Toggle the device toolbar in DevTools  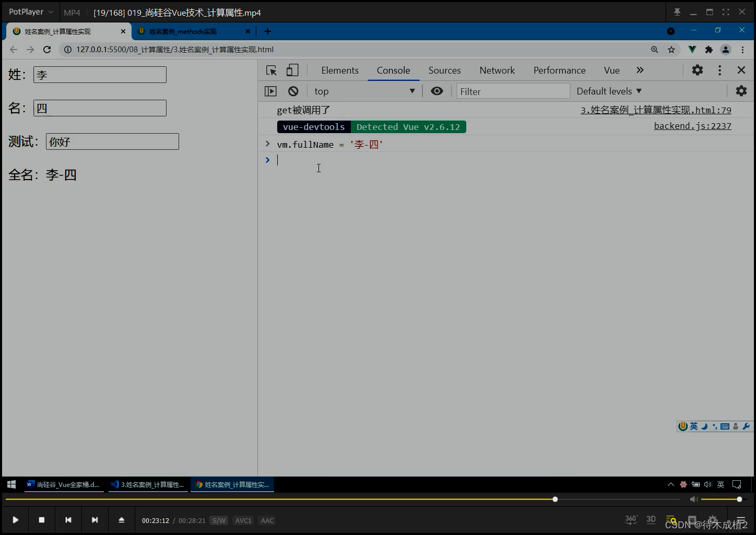[x=292, y=70]
